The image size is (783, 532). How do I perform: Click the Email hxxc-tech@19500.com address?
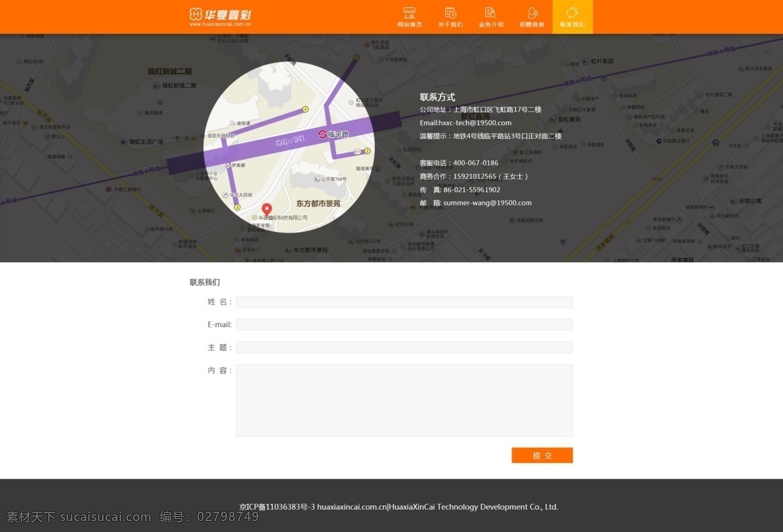[x=466, y=123]
